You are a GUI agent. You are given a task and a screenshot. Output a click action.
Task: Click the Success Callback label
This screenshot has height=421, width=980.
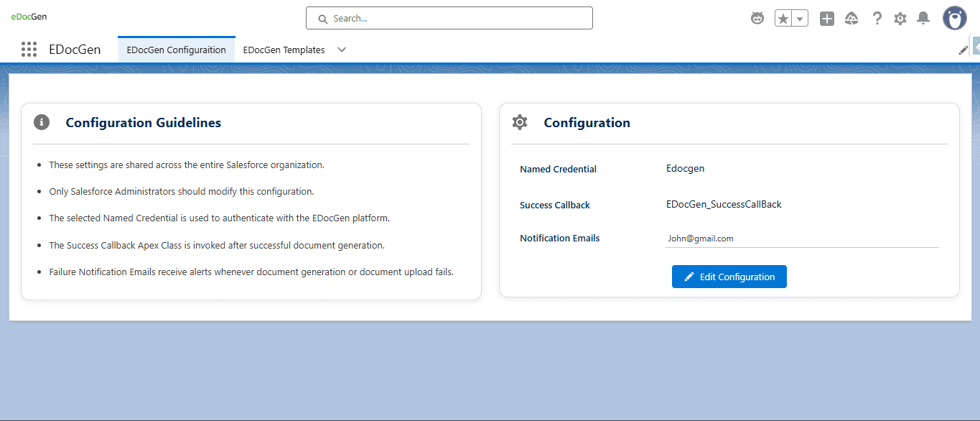555,205
